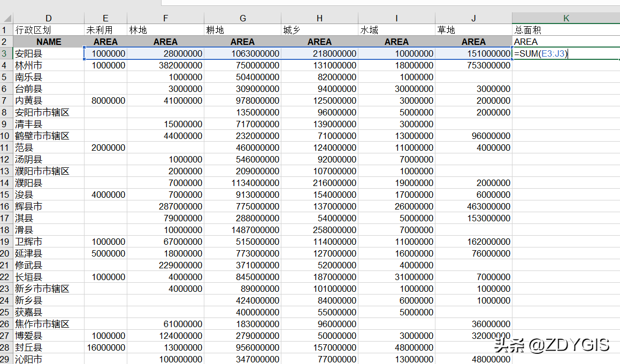This screenshot has width=620, height=364.
Task: Select the AREA cell in column K
Action: (x=566, y=42)
